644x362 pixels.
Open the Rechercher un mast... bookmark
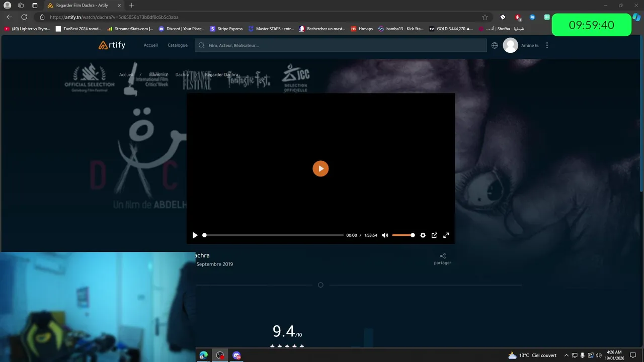[x=322, y=29]
